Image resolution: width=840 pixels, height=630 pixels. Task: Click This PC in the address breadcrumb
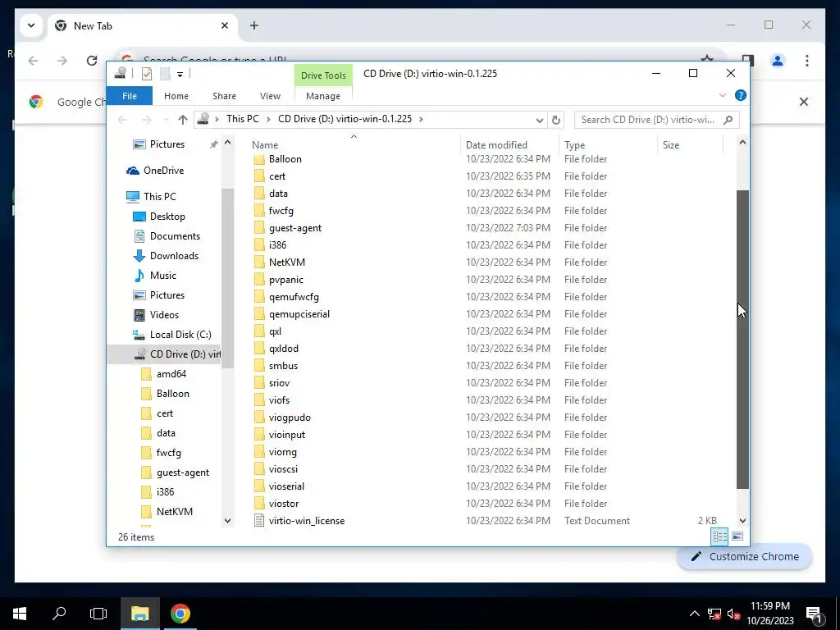pos(242,119)
